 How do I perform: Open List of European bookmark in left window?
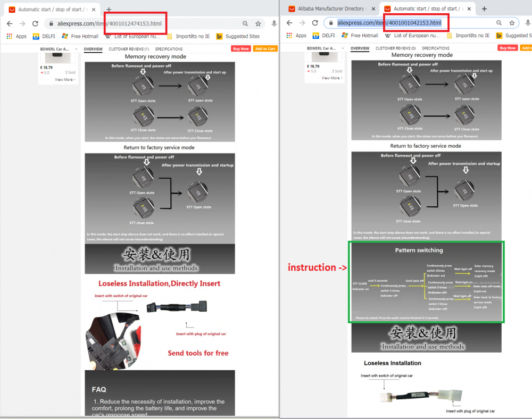pos(132,36)
